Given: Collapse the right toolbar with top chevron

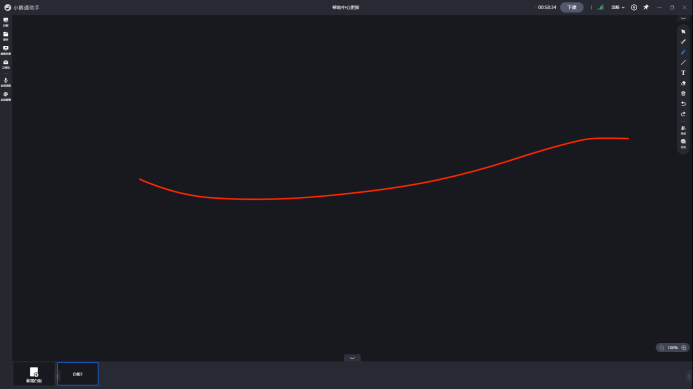Looking at the screenshot, I should 683,18.
